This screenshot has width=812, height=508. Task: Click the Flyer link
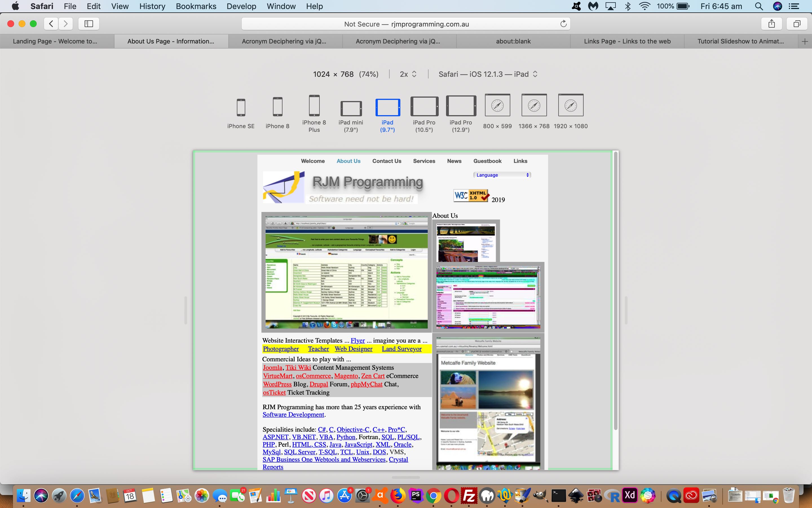point(358,340)
